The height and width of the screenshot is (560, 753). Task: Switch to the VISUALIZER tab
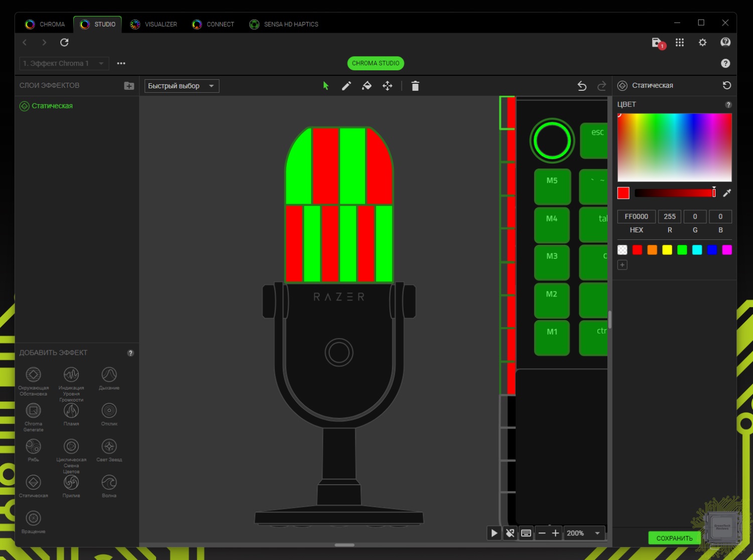click(154, 24)
